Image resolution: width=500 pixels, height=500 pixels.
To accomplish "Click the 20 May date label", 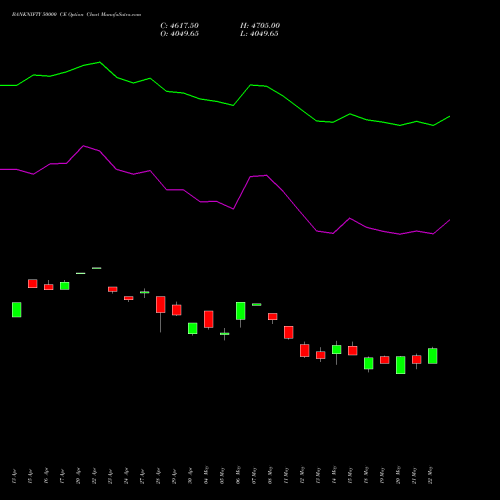I will coord(398,475).
